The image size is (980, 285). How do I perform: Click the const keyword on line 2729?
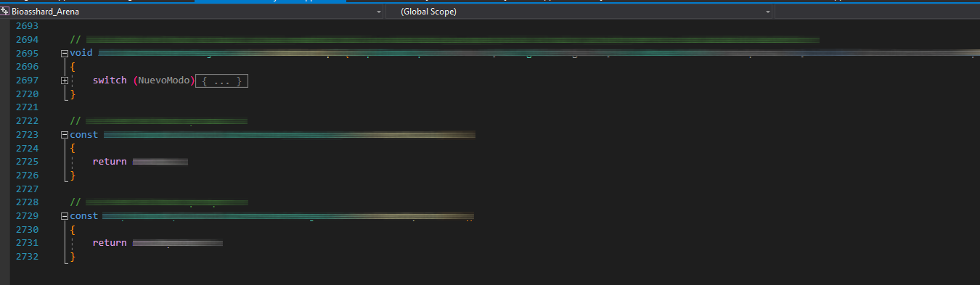click(84, 216)
